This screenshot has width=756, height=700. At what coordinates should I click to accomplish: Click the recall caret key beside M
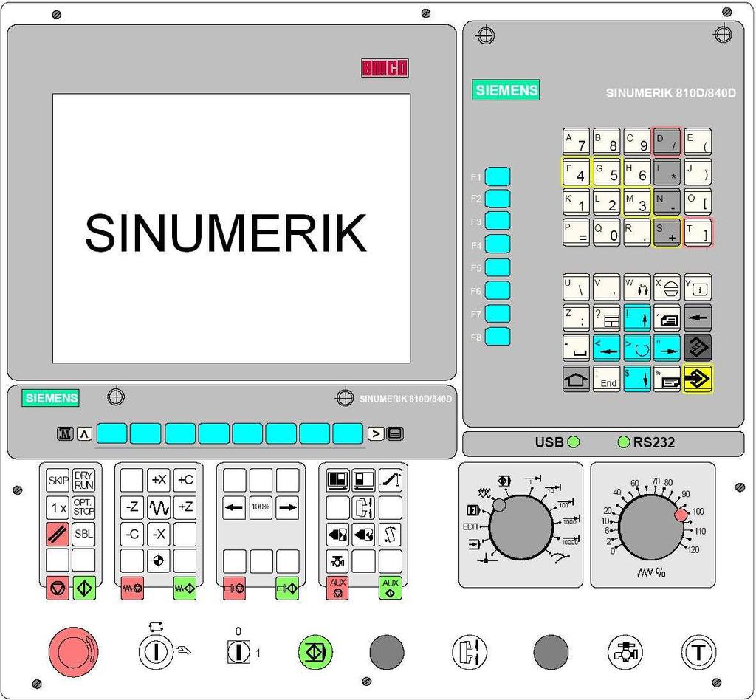point(84,434)
